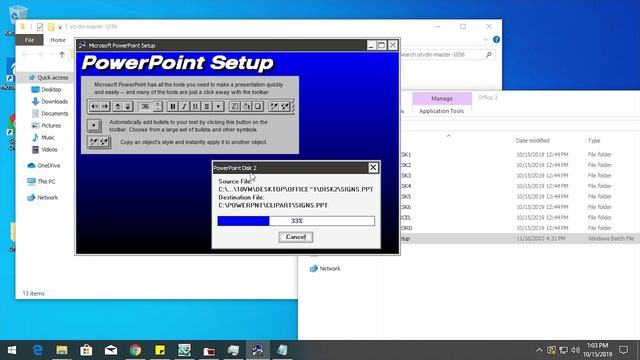640x360 pixels.
Task: Click the 33% copy progress bar
Action: pyautogui.click(x=296, y=221)
